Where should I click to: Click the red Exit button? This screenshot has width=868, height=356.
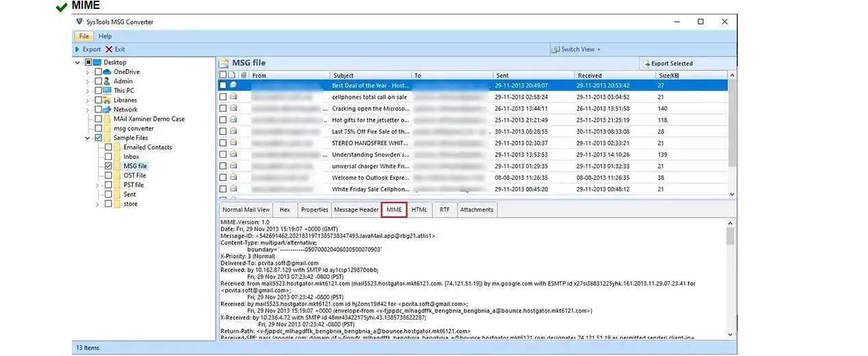click(x=115, y=49)
